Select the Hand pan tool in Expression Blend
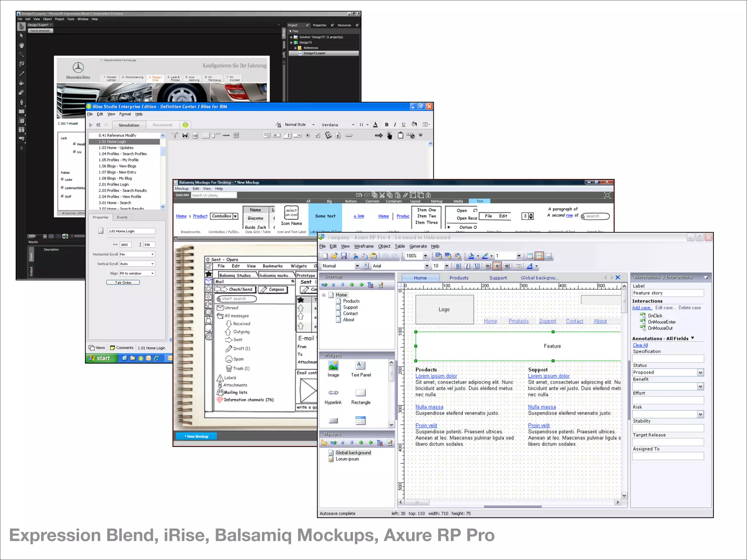 22,46
